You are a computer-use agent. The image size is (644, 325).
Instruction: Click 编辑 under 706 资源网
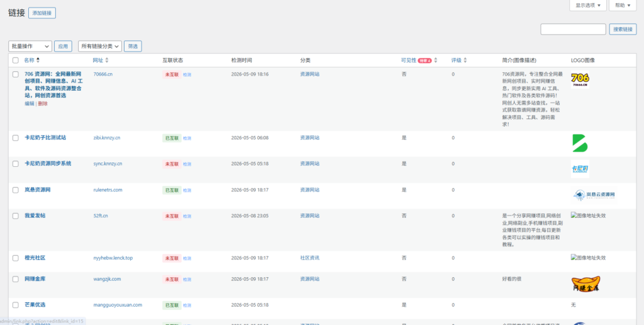(x=29, y=104)
